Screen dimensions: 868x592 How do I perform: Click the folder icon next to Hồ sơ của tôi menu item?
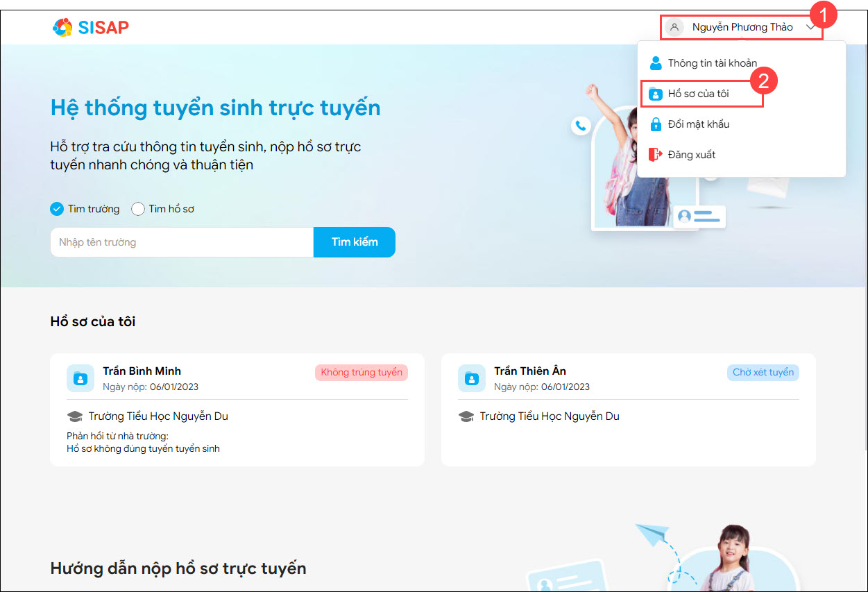(x=656, y=94)
